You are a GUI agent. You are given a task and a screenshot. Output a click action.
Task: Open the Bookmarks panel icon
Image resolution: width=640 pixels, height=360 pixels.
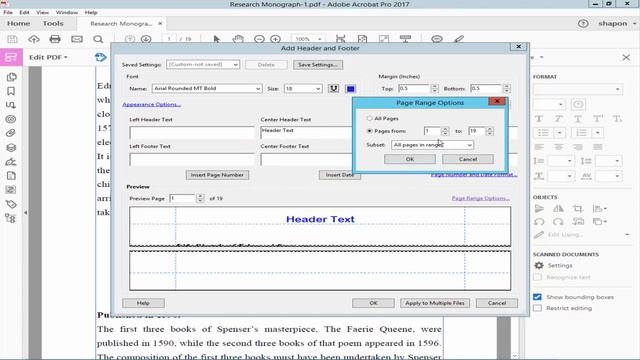[11, 91]
